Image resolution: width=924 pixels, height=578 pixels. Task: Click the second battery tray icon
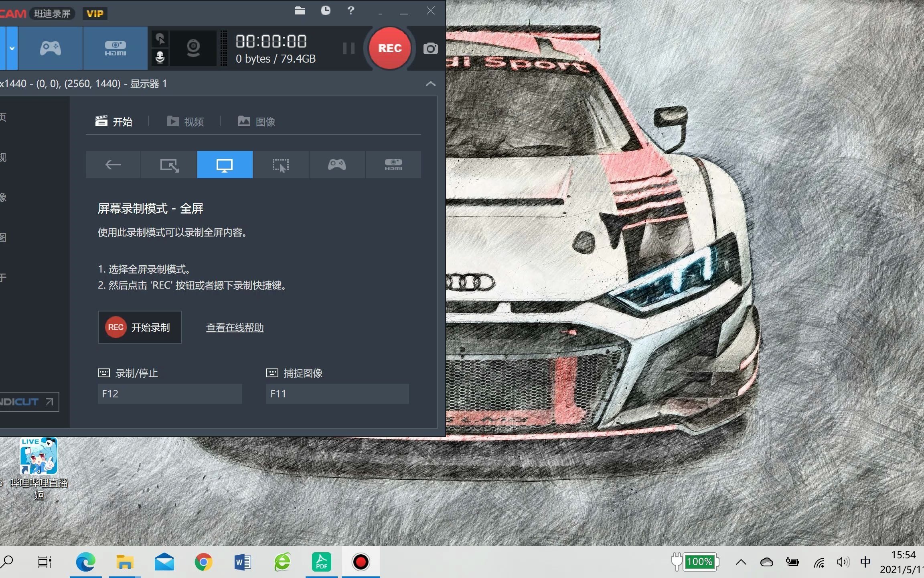click(x=792, y=562)
